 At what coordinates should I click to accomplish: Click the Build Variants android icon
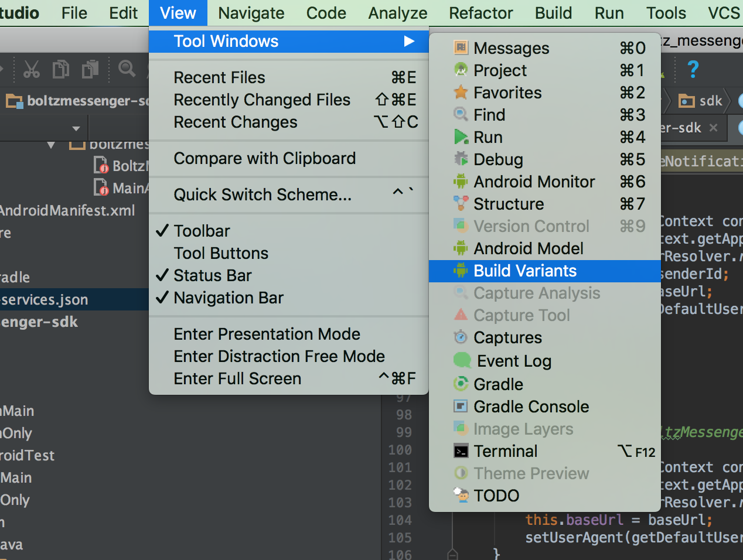(461, 270)
